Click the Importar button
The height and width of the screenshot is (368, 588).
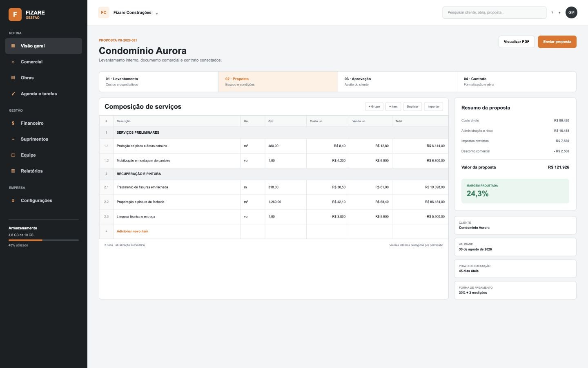434,107
